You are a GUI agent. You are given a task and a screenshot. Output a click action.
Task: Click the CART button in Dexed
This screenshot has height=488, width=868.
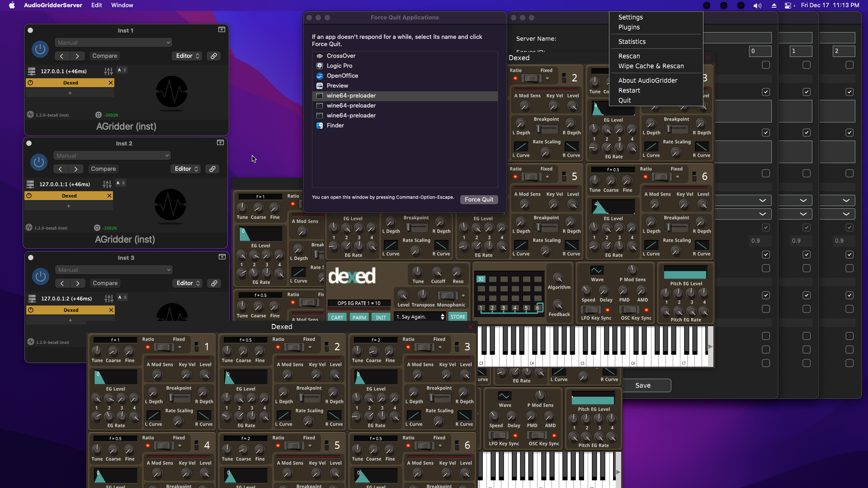click(x=337, y=317)
